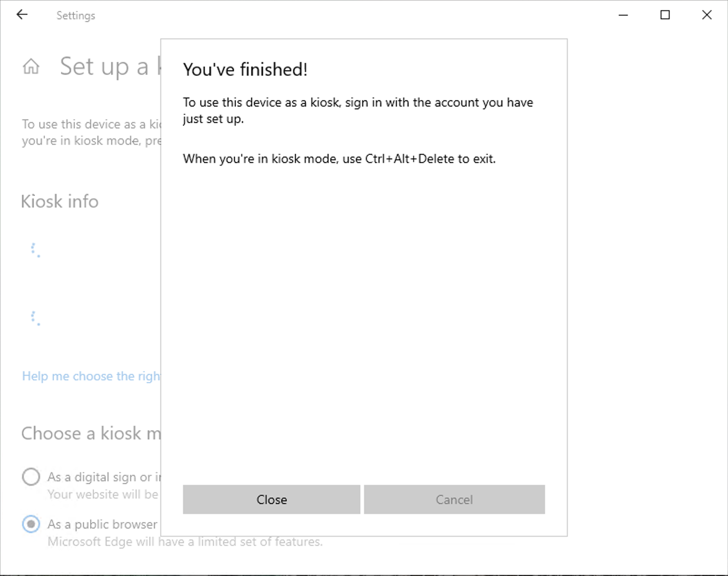Click the 'Settings' title bar label

coord(76,15)
